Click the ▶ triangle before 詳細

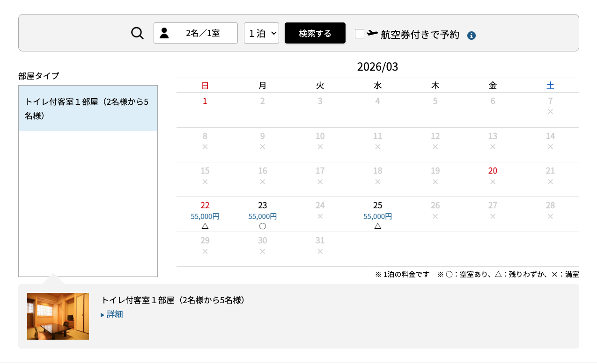coord(103,314)
